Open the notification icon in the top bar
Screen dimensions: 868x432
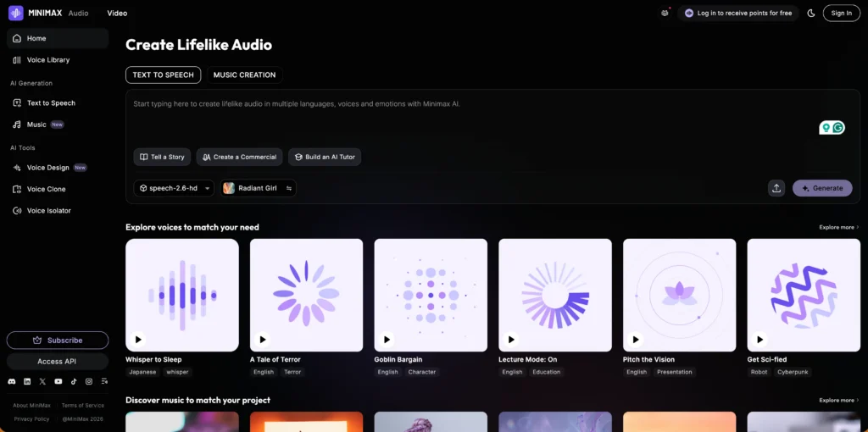point(665,13)
